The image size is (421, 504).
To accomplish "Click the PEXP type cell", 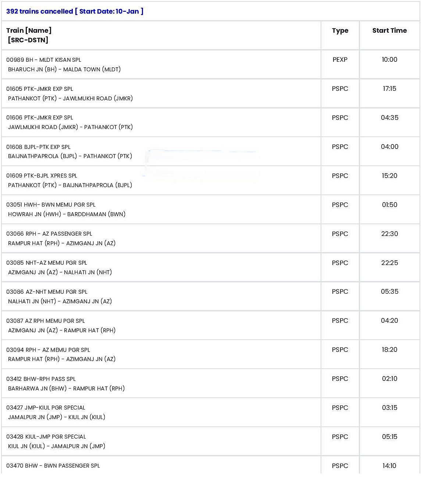I will [x=340, y=60].
